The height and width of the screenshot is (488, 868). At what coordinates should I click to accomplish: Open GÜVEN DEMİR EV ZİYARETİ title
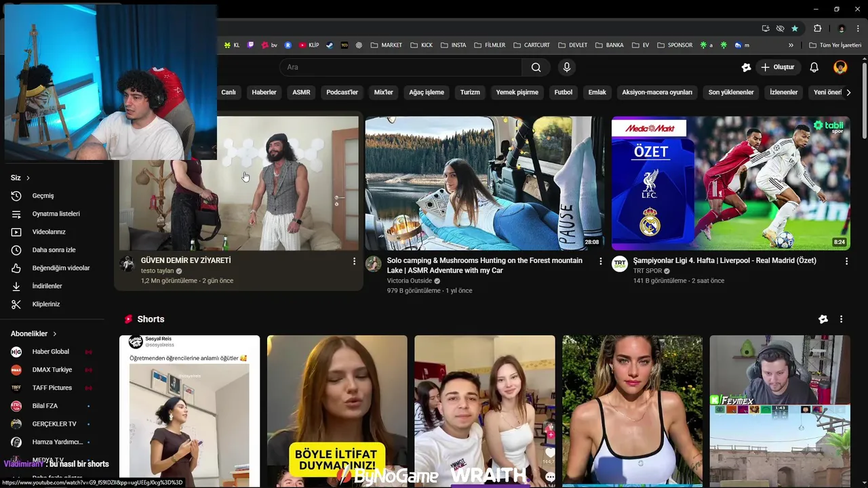(186, 260)
